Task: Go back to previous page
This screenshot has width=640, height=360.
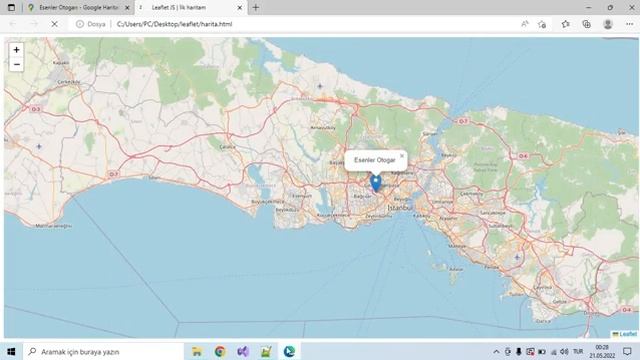Action: coord(13,24)
